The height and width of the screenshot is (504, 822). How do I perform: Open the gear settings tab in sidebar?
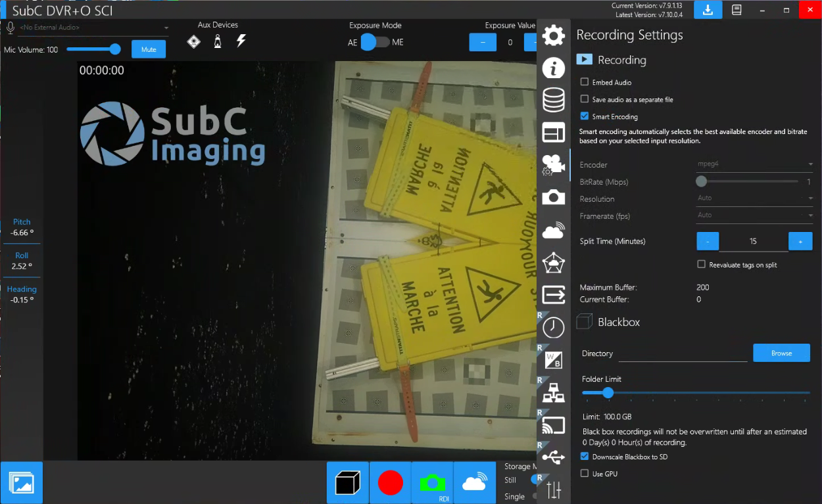pyautogui.click(x=554, y=35)
